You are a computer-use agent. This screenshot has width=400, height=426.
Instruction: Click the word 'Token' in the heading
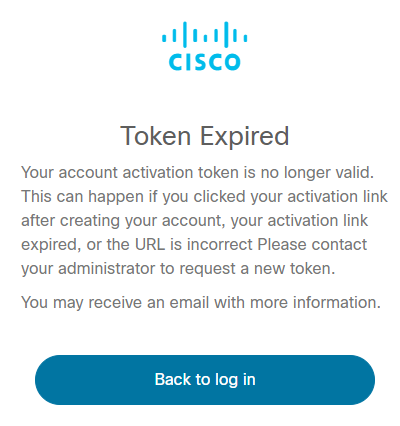155,136
